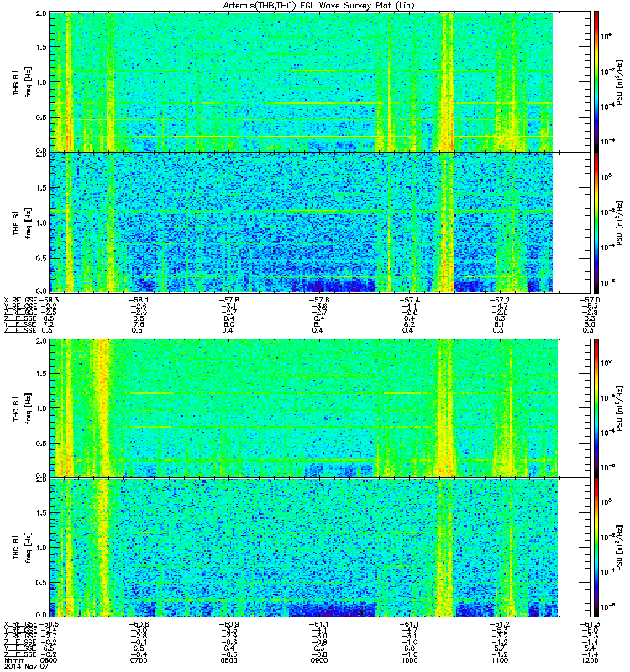Click the "1000" time tick label
This screenshot has width=630, height=672.
[x=410, y=660]
